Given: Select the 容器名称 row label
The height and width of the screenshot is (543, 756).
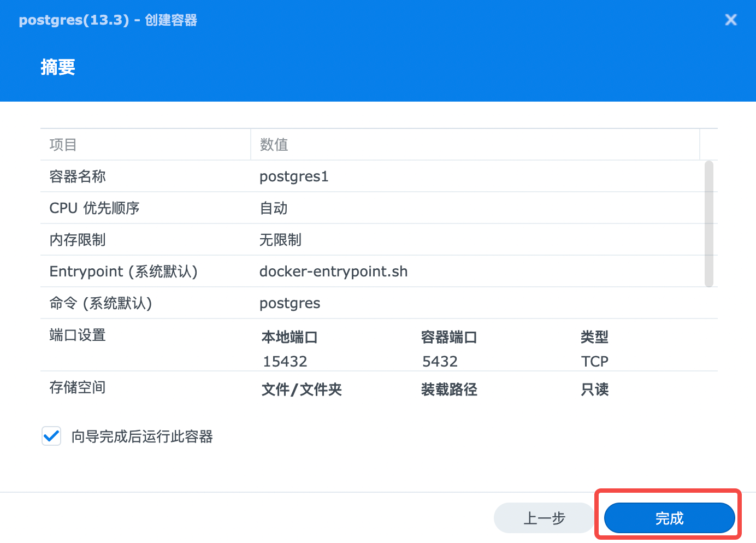Looking at the screenshot, I should click(x=78, y=176).
